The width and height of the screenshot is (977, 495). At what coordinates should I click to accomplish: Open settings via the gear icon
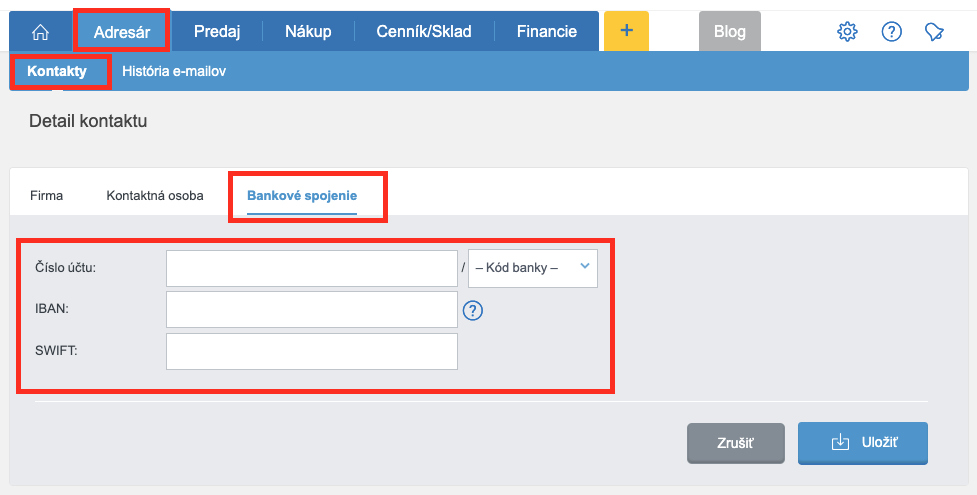tap(847, 31)
